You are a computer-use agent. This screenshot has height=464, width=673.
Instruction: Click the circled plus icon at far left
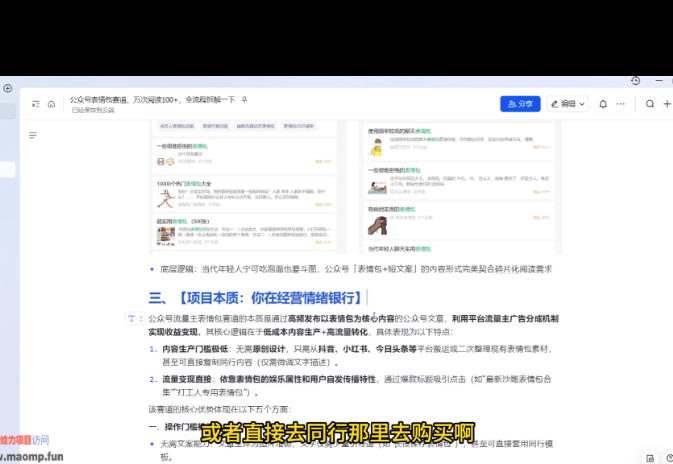click(8, 88)
